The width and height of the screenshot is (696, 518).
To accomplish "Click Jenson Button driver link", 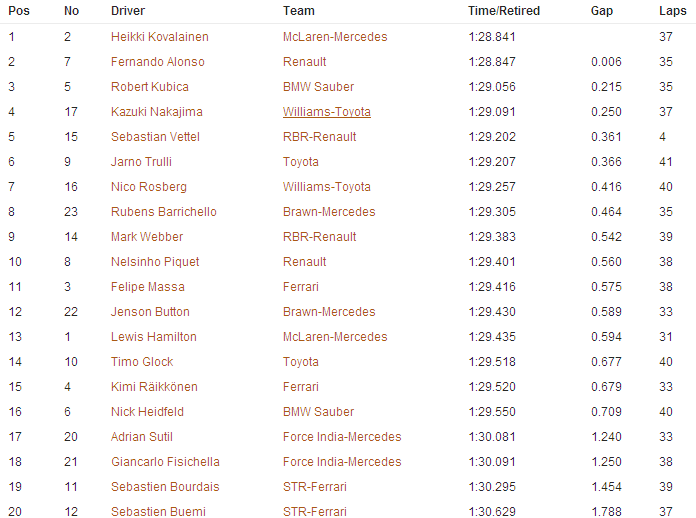I will click(x=150, y=312).
